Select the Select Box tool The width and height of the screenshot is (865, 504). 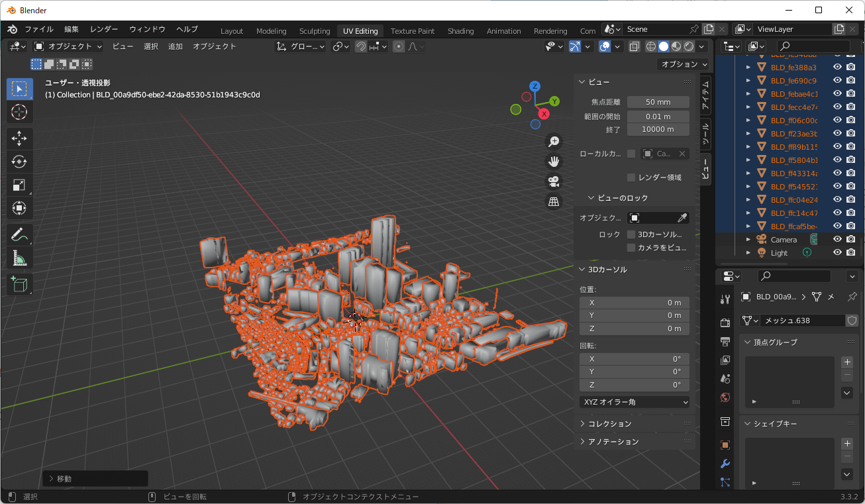point(19,89)
